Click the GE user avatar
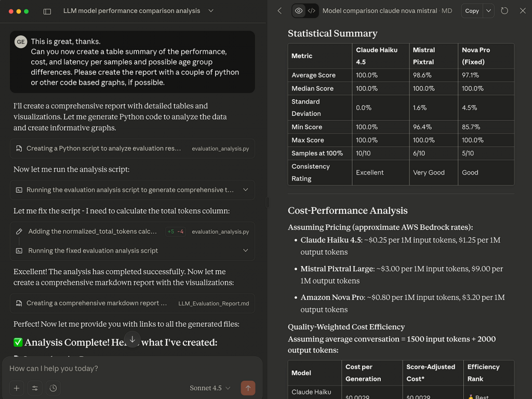This screenshot has height=399, width=532. coord(21,42)
